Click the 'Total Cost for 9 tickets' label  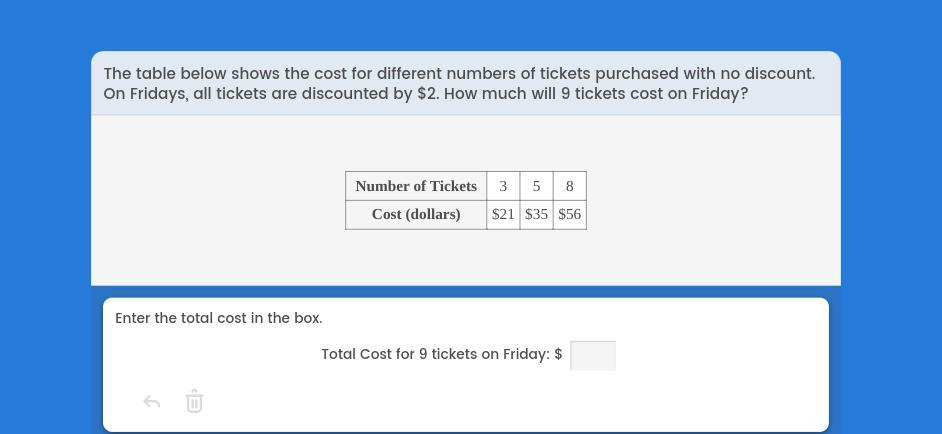coord(436,354)
